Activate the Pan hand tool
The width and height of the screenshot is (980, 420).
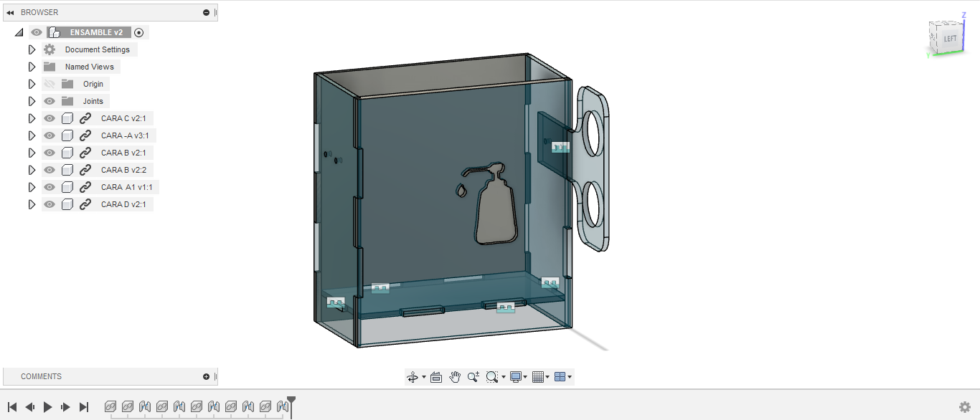coord(455,377)
